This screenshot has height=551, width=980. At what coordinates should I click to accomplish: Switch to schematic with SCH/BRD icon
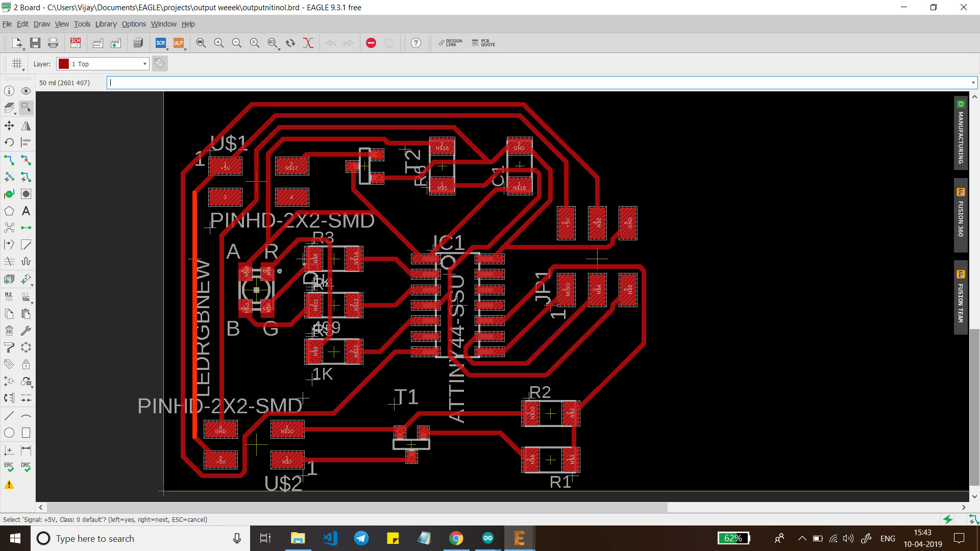(x=76, y=43)
